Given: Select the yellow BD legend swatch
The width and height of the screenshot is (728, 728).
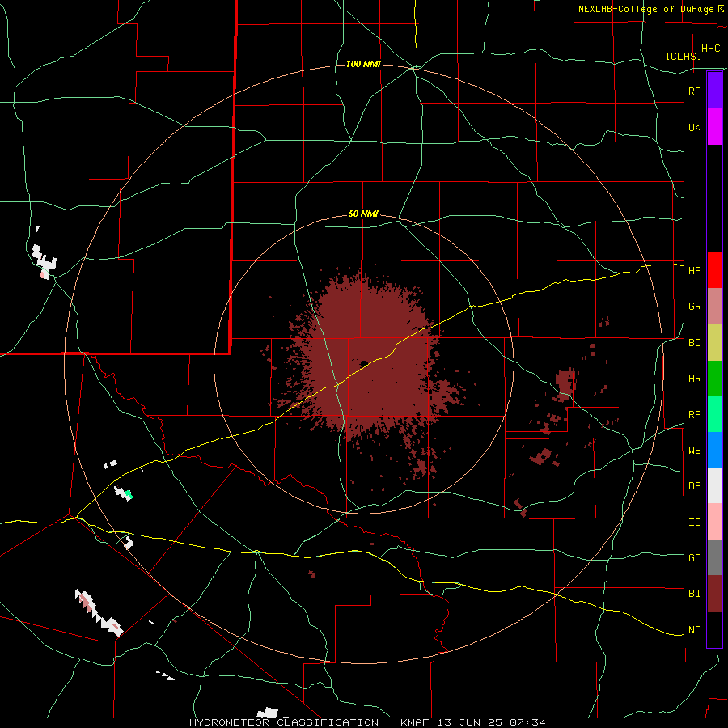Looking at the screenshot, I should point(714,343).
